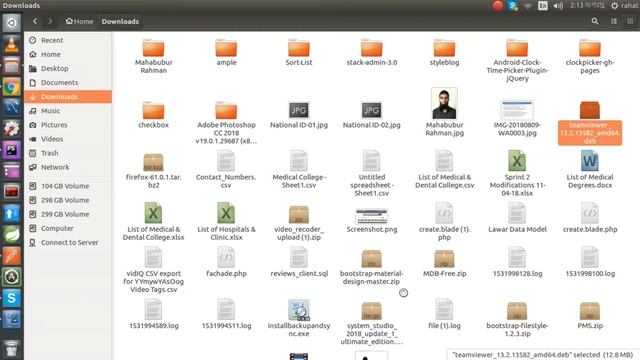Open the volume indicator in top panel
The height and width of the screenshot is (360, 640).
click(x=558, y=6)
